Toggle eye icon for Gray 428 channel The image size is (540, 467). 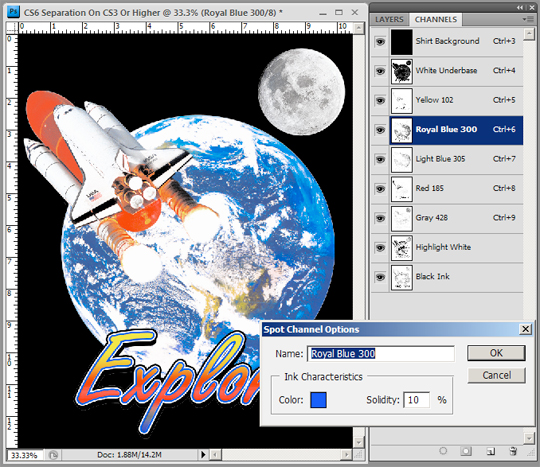pyautogui.click(x=380, y=218)
